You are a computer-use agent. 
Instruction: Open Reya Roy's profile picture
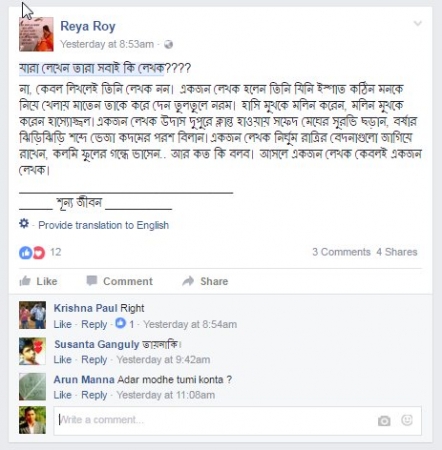pos(36,34)
